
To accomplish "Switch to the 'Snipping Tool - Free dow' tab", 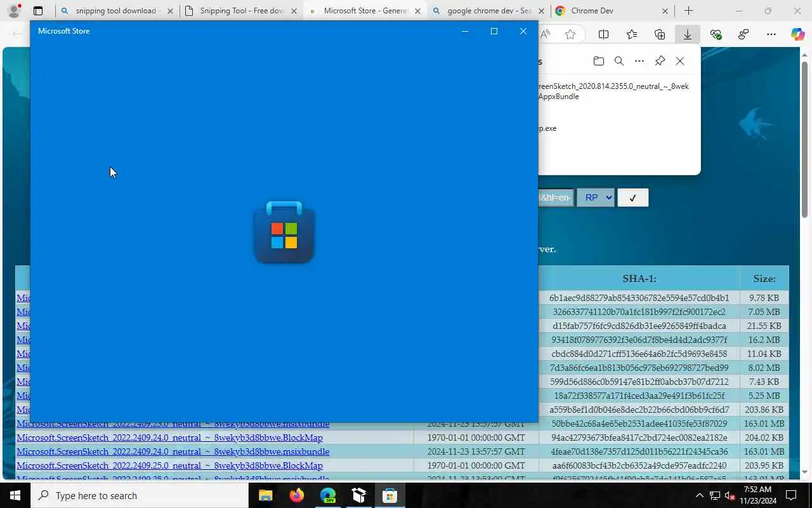I will coord(242,11).
